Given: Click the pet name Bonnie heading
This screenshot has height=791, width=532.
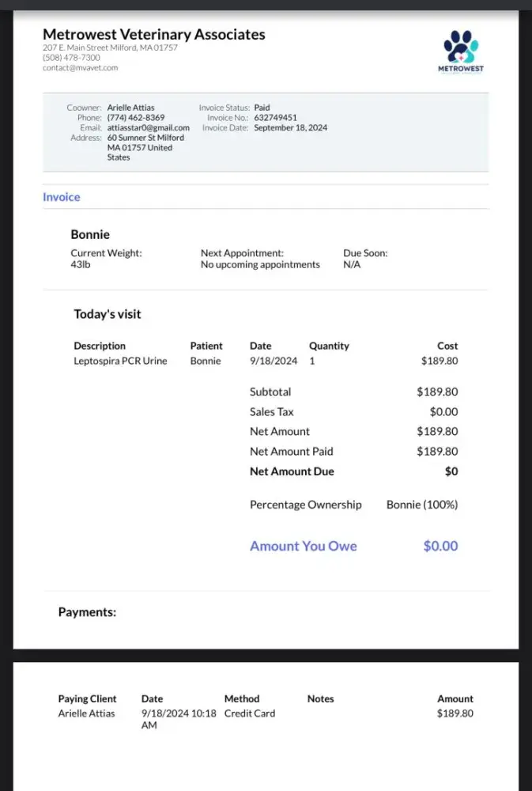Looking at the screenshot, I should (90, 234).
